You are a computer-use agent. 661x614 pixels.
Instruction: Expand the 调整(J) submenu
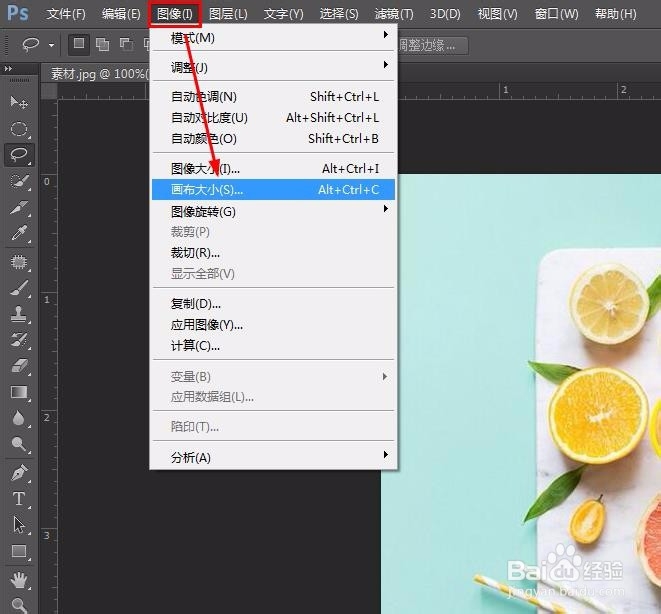point(273,67)
